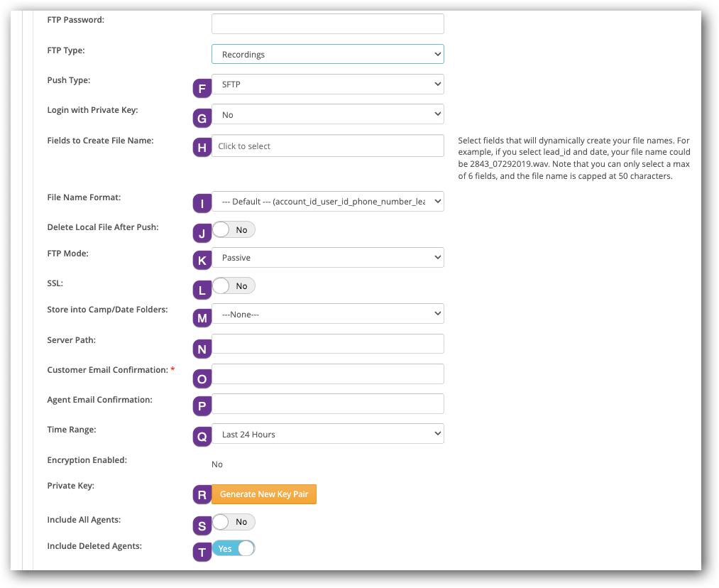719x588 pixels.
Task: Change FTP Mode from Passive
Action: (x=327, y=258)
